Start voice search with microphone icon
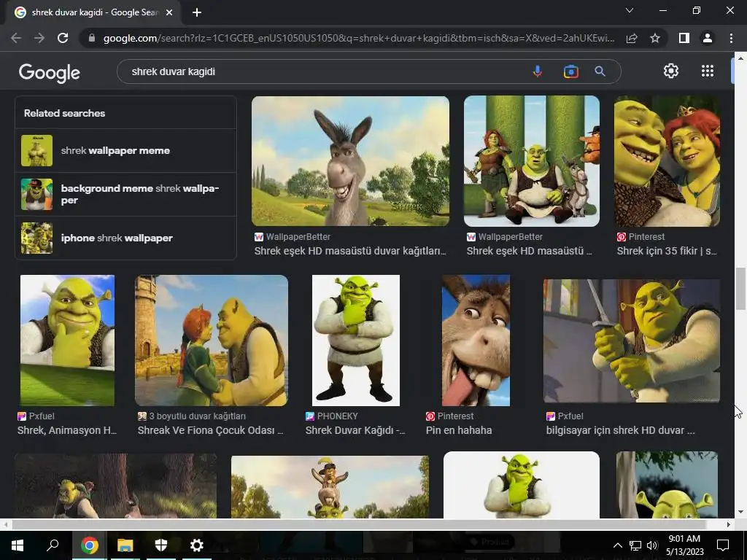 pos(538,71)
